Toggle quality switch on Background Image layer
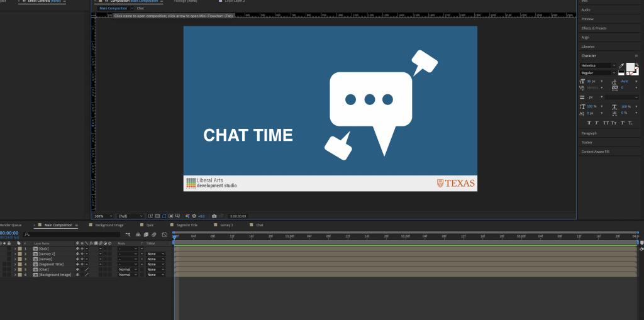The image size is (644, 320). click(87, 274)
